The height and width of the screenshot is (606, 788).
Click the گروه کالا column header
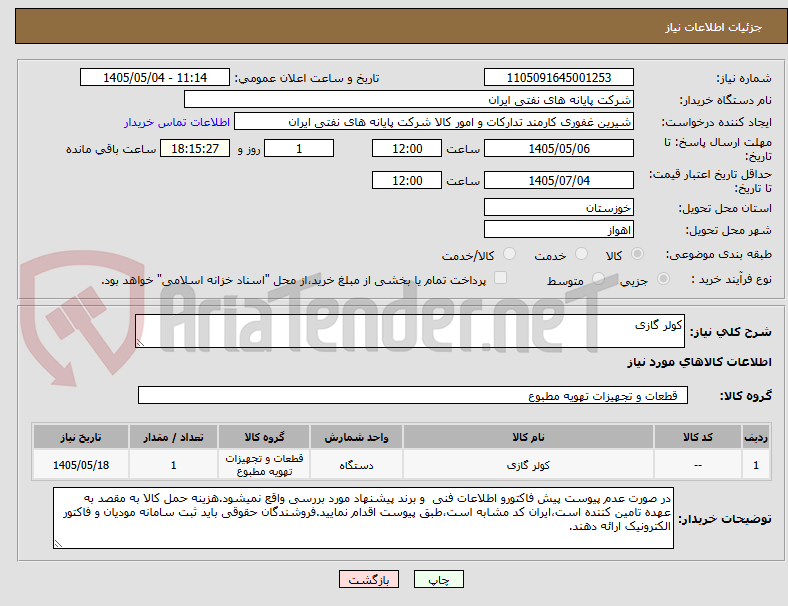pyautogui.click(x=264, y=437)
